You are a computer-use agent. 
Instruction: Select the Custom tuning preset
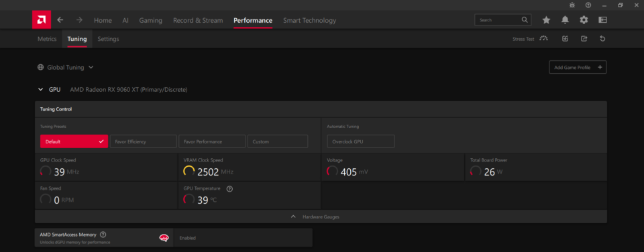pyautogui.click(x=278, y=141)
